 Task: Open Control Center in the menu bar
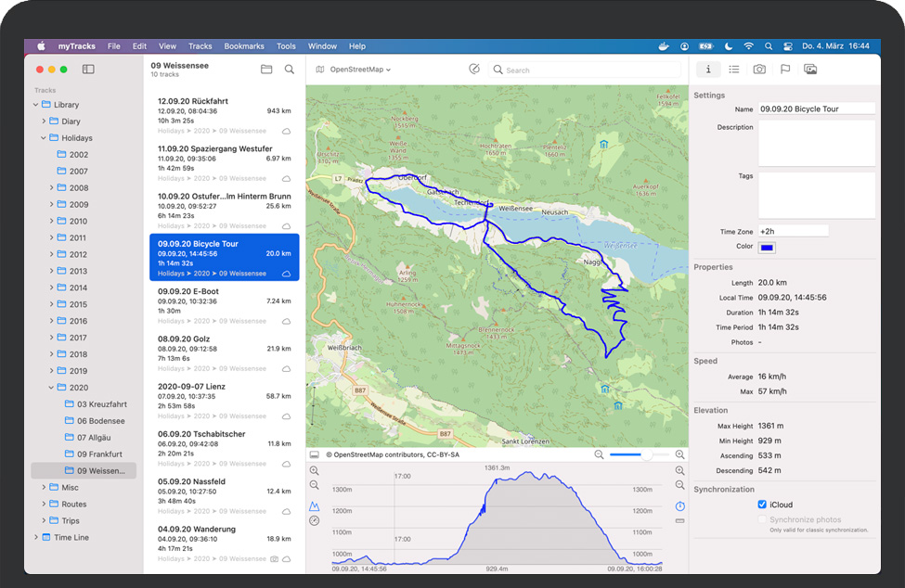click(788, 46)
